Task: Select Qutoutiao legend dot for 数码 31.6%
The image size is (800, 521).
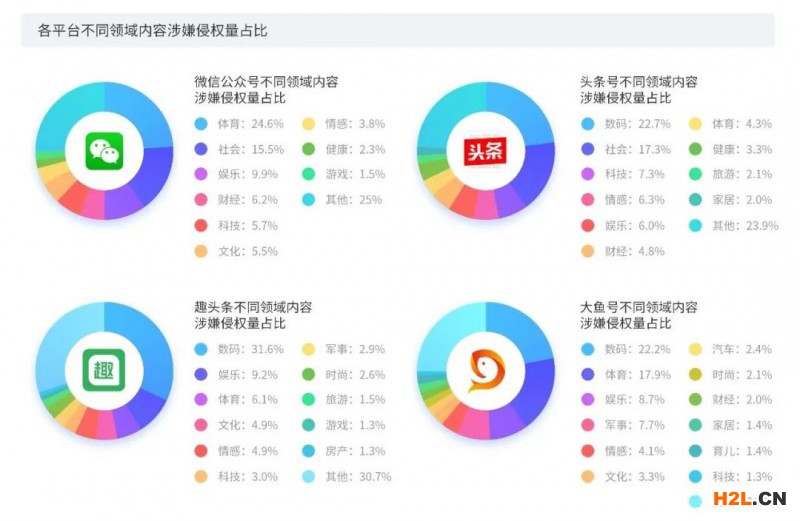Action: pos(201,350)
